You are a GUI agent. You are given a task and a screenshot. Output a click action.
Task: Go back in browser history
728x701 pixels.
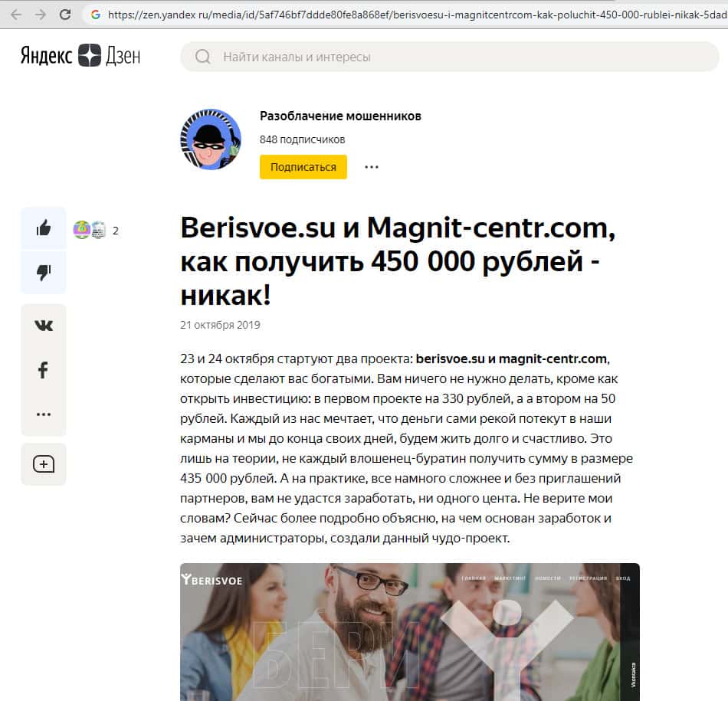[16, 15]
